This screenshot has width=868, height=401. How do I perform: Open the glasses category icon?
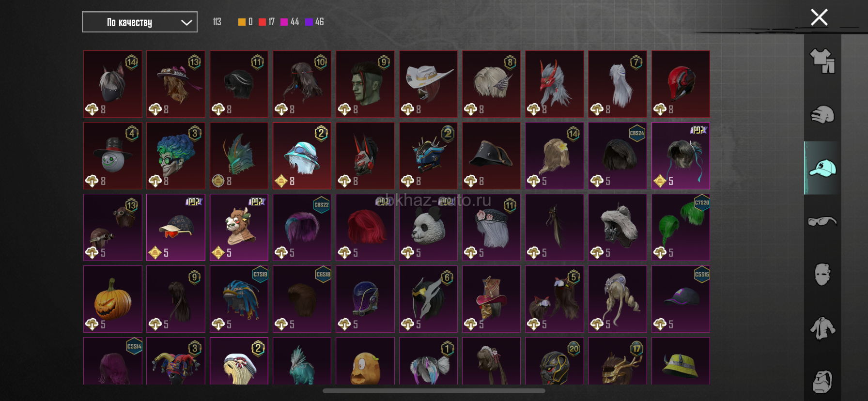[822, 221]
